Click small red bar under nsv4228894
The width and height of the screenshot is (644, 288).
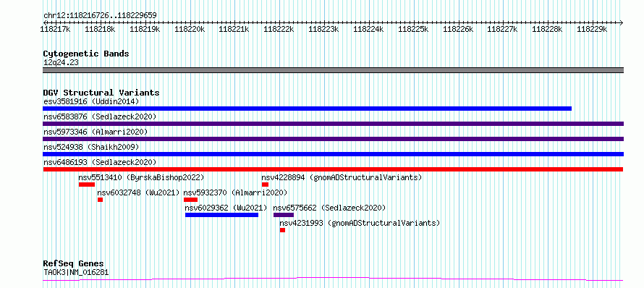tap(265, 185)
